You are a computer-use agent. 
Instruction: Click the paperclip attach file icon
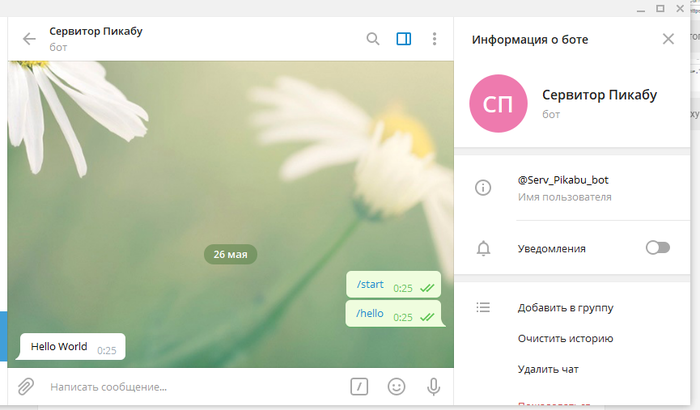click(26, 386)
